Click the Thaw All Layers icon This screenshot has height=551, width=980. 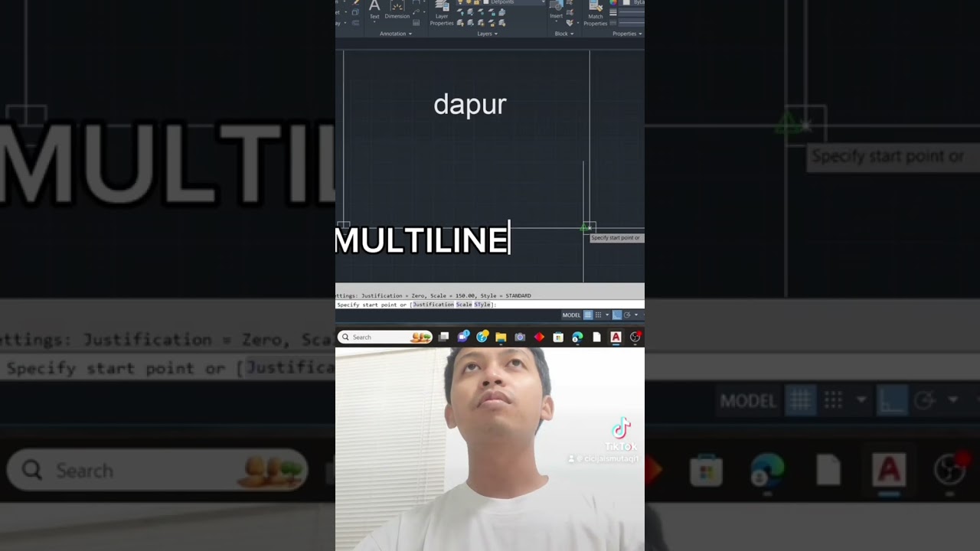click(x=481, y=23)
